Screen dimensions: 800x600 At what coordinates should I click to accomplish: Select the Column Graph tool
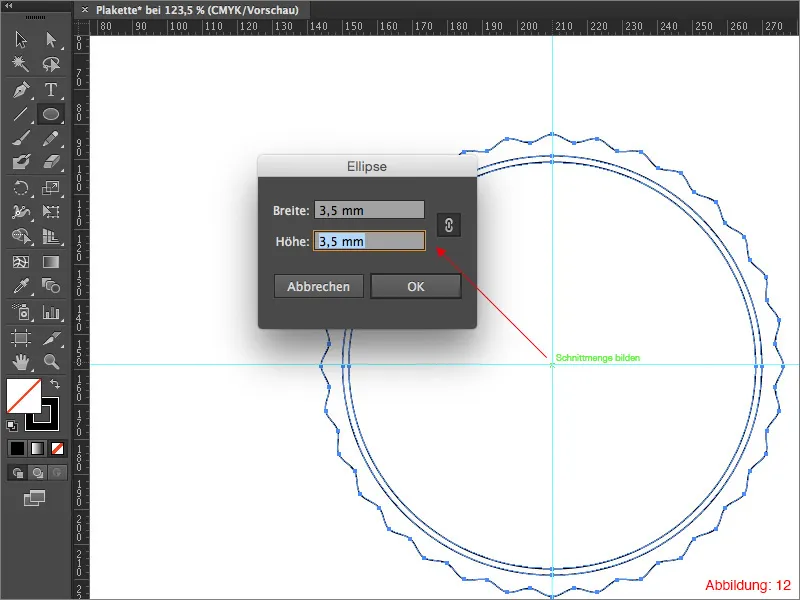tap(51, 312)
